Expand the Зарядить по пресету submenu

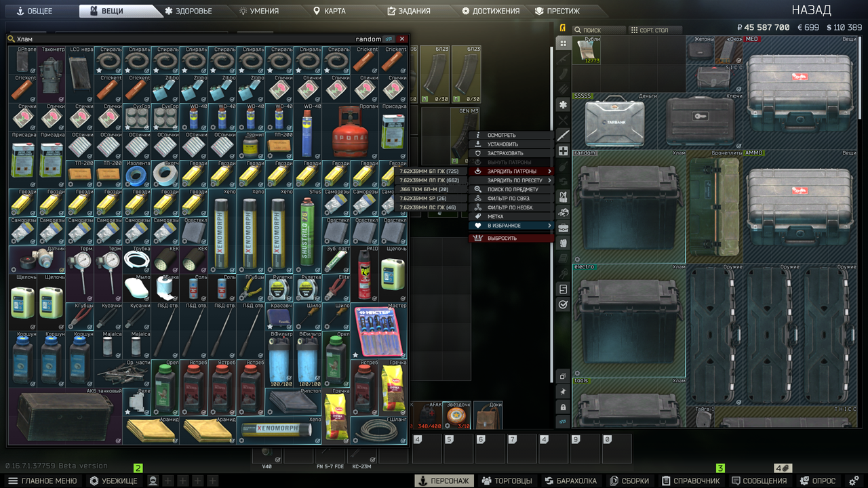pyautogui.click(x=511, y=180)
